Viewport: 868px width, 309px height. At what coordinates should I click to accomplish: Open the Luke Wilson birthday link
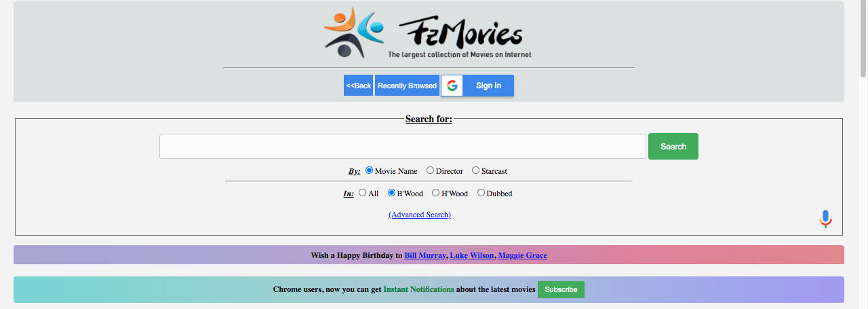click(x=472, y=255)
